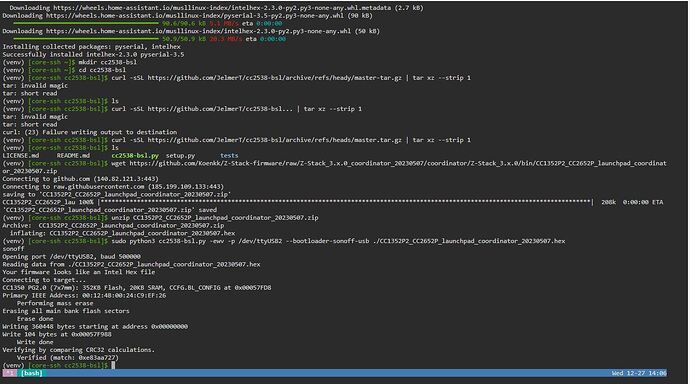Click the '0:00:00 ETA' wget value
Screen dimensions: 690x384
[x=642, y=202]
